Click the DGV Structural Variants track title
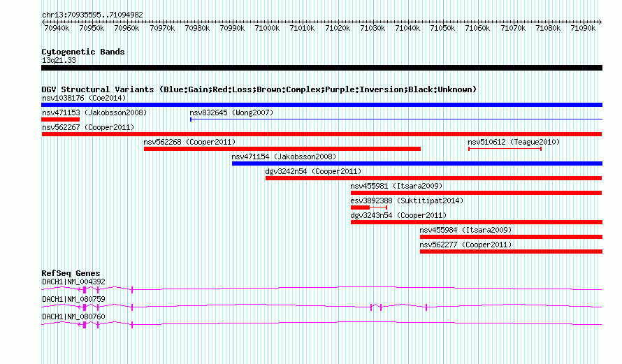The image size is (622, 364). pyautogui.click(x=259, y=89)
